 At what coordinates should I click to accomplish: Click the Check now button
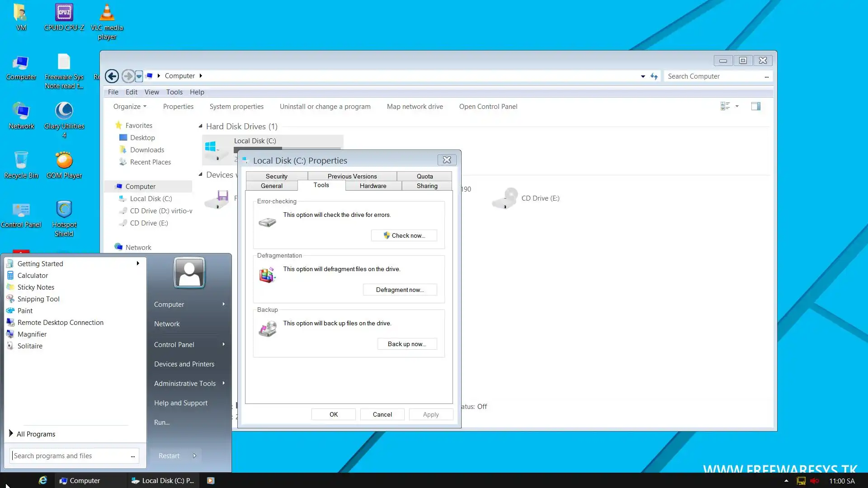(x=404, y=235)
